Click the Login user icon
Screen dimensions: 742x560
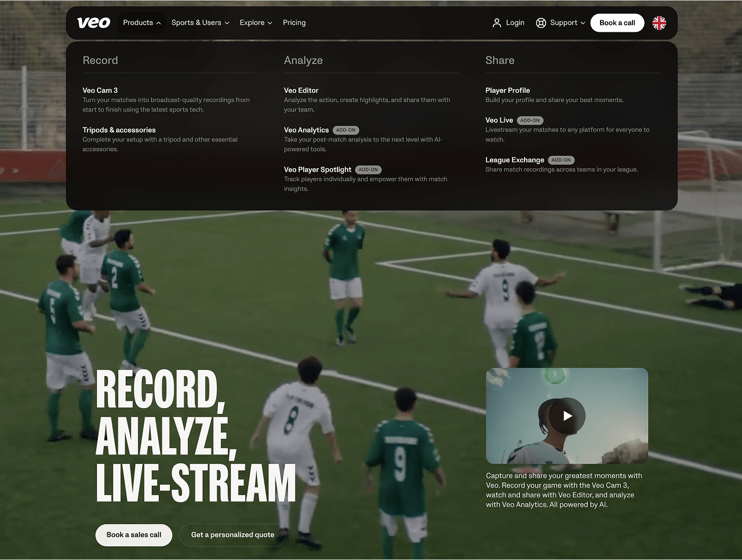[x=497, y=23]
